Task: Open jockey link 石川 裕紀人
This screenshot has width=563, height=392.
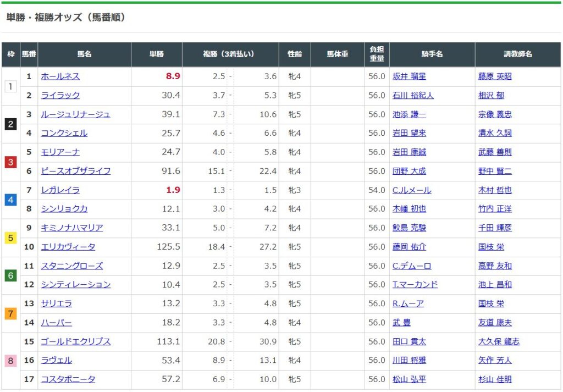Action: [x=413, y=96]
